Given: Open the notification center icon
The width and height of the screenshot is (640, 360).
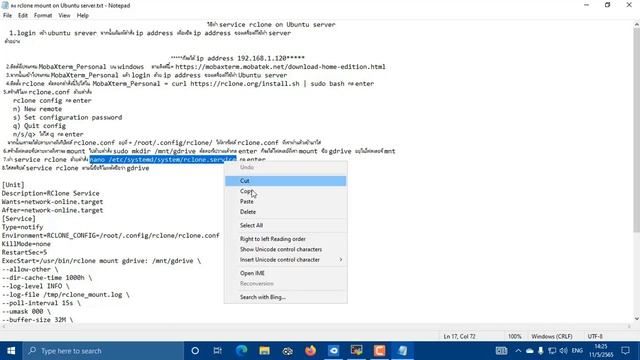Looking at the screenshot, I should coord(625,351).
